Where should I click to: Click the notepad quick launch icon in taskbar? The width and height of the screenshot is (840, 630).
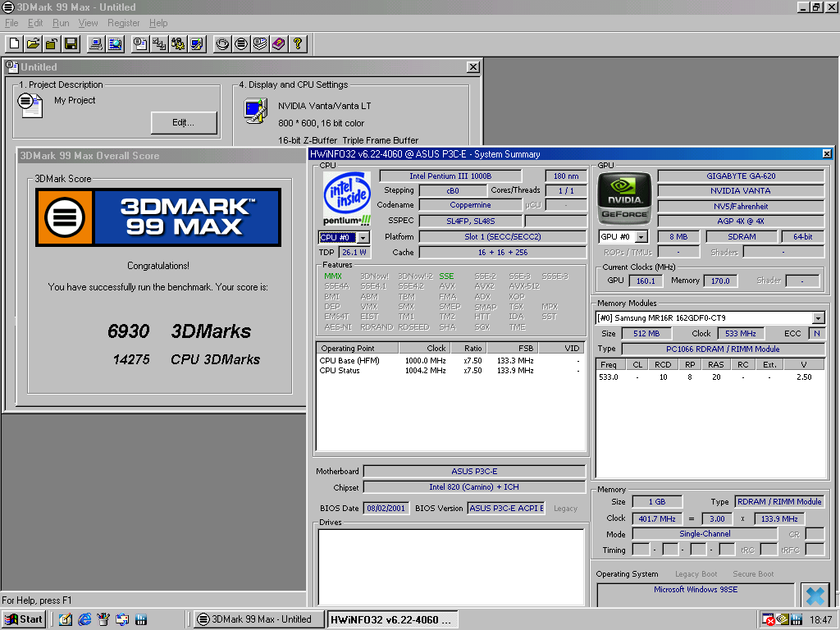pos(66,619)
